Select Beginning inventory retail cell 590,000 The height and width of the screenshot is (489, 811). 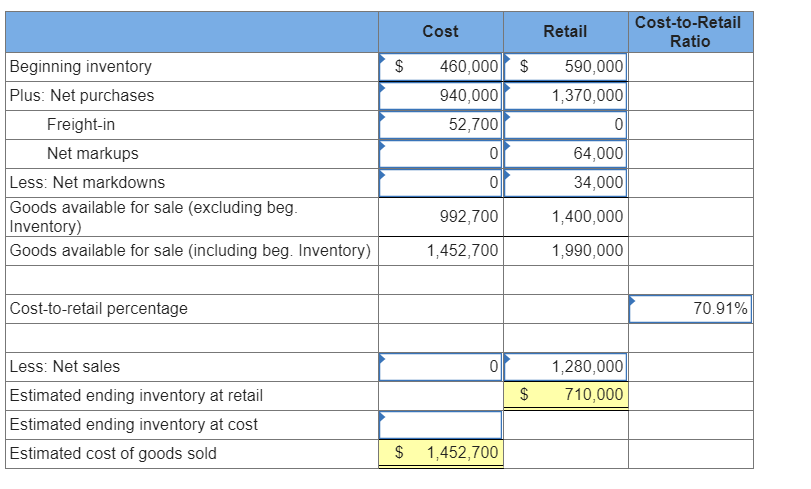pyautogui.click(x=565, y=67)
